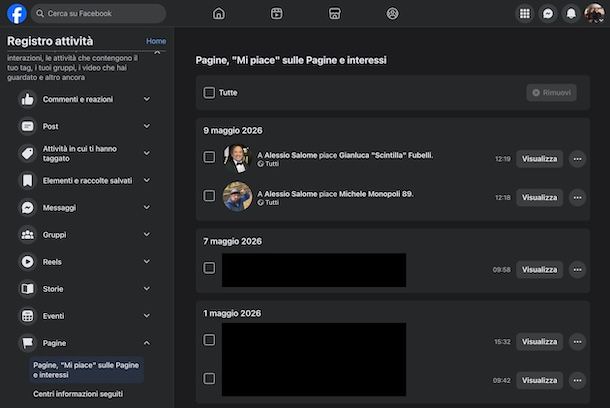
Task: Click the Facebook logo
Action: [17, 14]
